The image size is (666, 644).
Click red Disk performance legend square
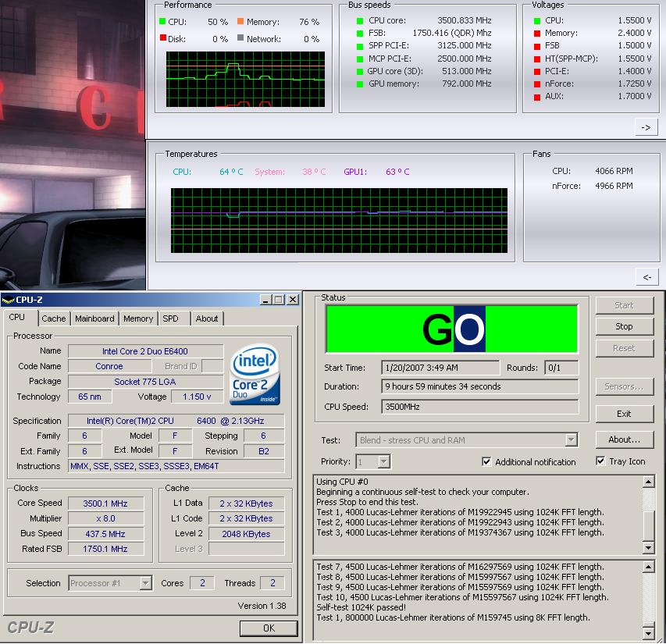point(162,37)
